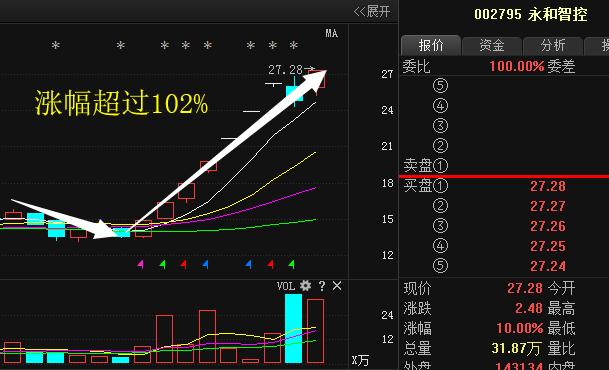Image resolution: width=609 pixels, height=370 pixels.
Task: Click the second red signal marker
Action: click(271, 264)
